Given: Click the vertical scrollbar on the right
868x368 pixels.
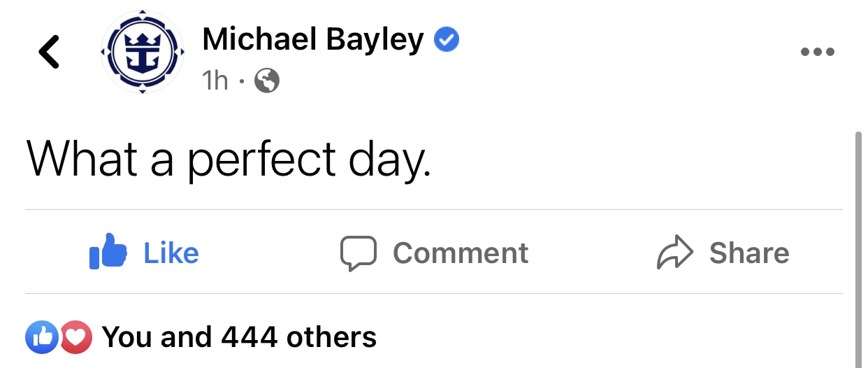Looking at the screenshot, I should [860, 248].
